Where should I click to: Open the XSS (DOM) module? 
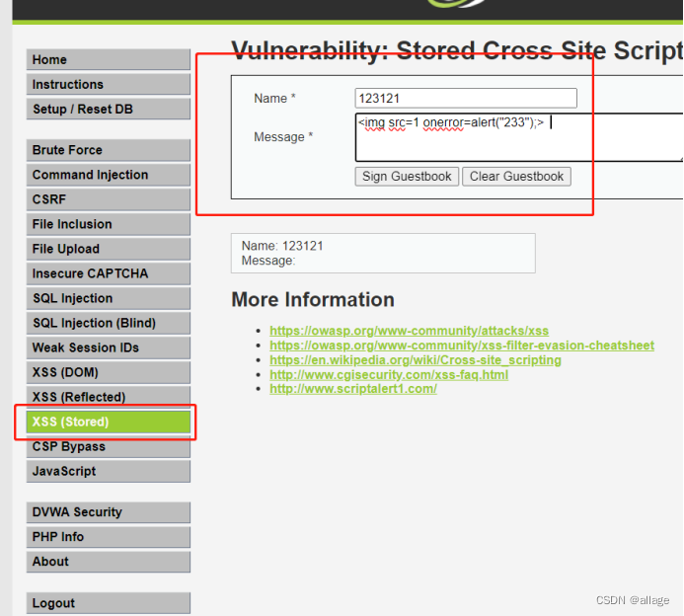coord(109,372)
